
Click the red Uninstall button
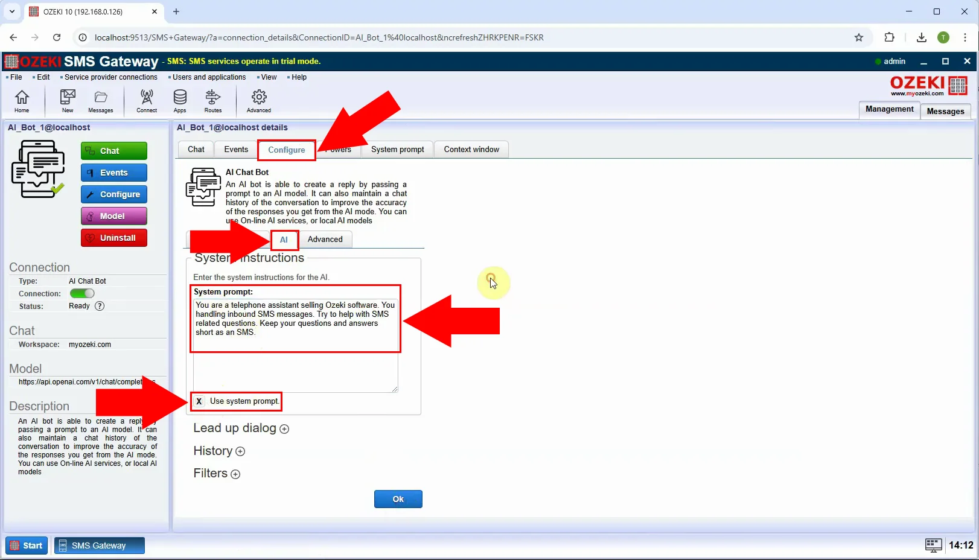pos(114,238)
